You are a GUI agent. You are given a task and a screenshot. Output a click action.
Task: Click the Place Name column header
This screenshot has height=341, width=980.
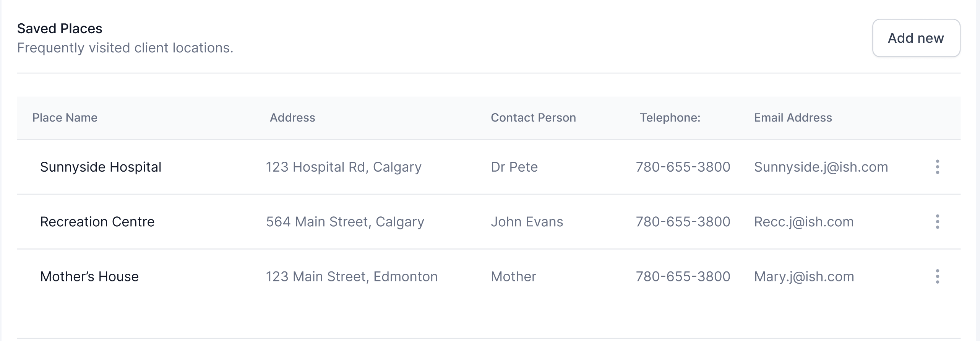[65, 118]
